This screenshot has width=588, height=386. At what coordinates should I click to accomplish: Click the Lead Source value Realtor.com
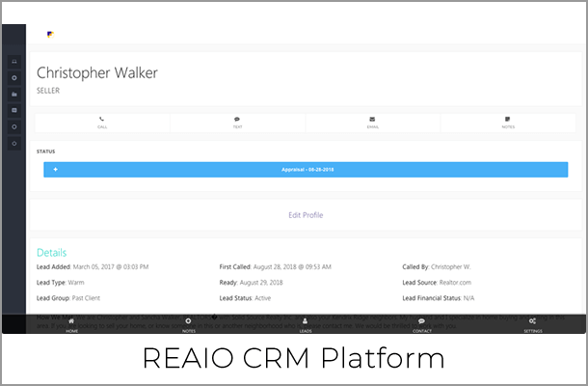tap(455, 283)
